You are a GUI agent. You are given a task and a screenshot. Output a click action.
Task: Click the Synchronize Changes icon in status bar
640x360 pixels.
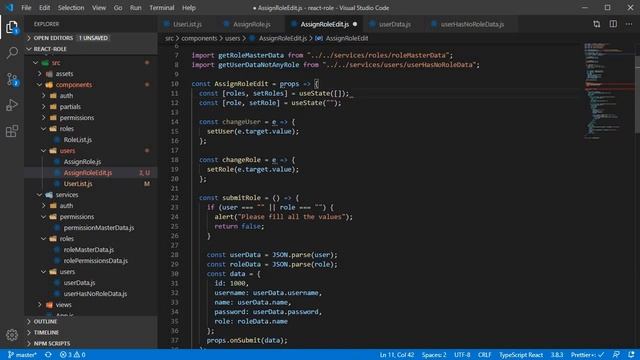(x=48, y=355)
